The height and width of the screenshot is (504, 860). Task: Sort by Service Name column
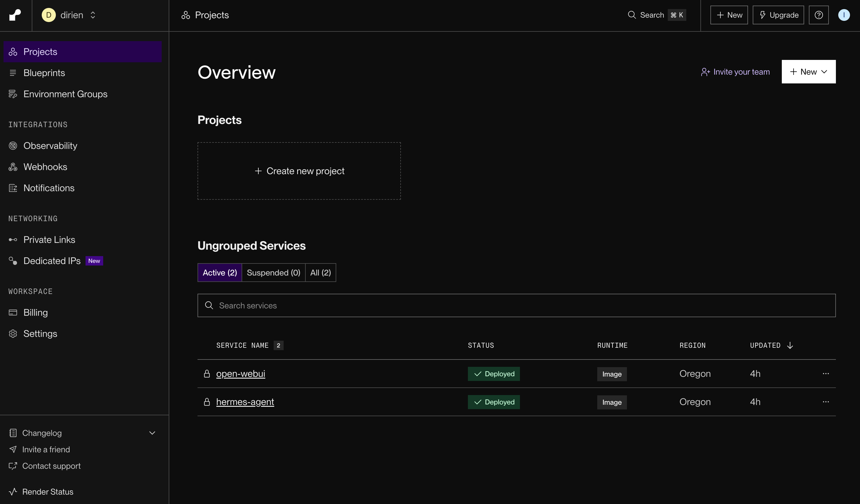point(242,345)
